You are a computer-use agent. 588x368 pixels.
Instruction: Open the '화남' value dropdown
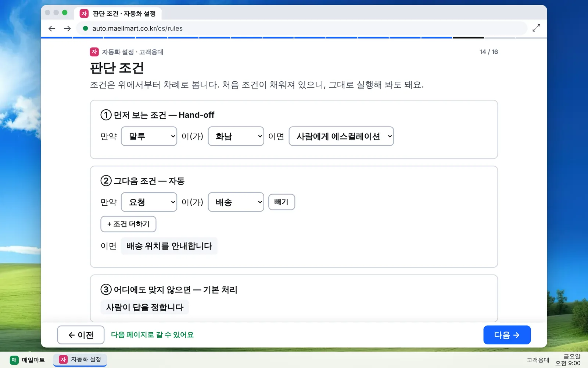pyautogui.click(x=236, y=136)
